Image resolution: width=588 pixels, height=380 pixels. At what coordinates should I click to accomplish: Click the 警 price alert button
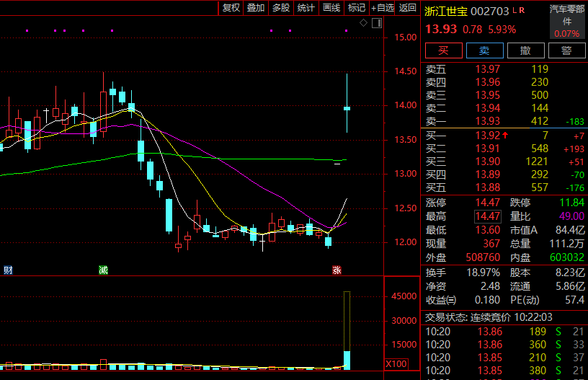coord(566,50)
